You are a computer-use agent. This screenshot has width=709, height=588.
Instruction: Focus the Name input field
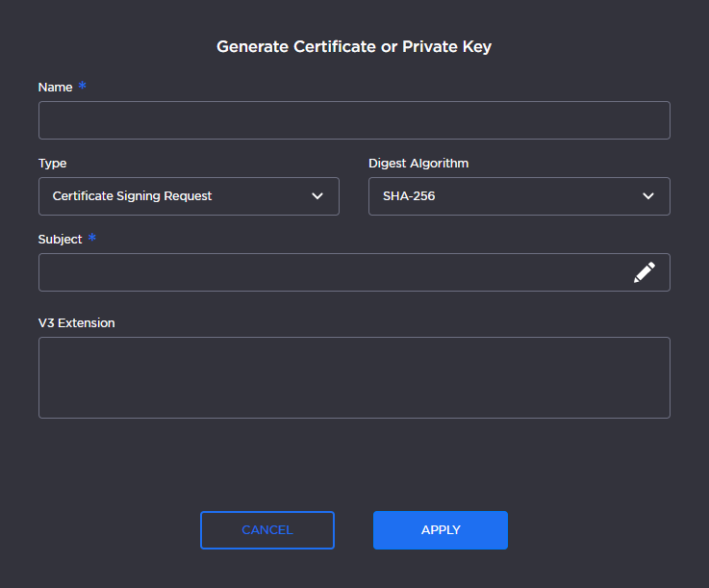click(354, 120)
